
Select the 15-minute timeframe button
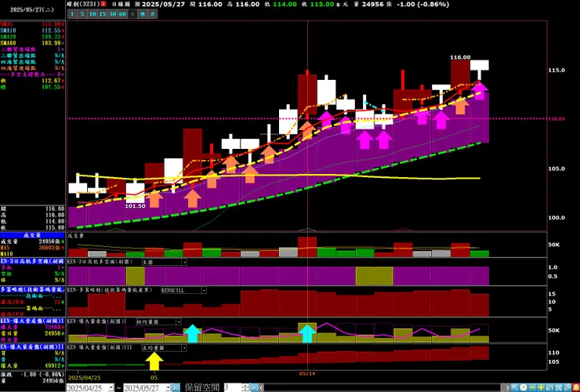click(103, 14)
